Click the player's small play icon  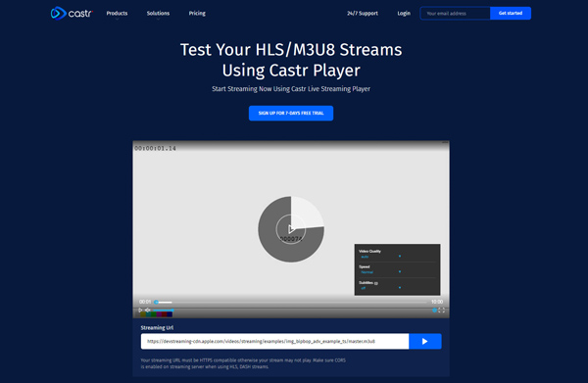tap(140, 310)
